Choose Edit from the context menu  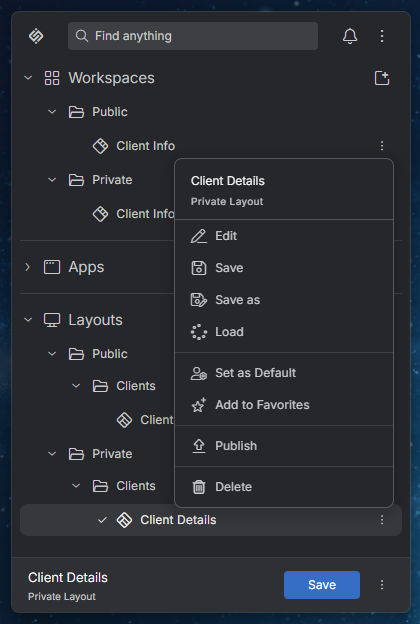click(284, 236)
